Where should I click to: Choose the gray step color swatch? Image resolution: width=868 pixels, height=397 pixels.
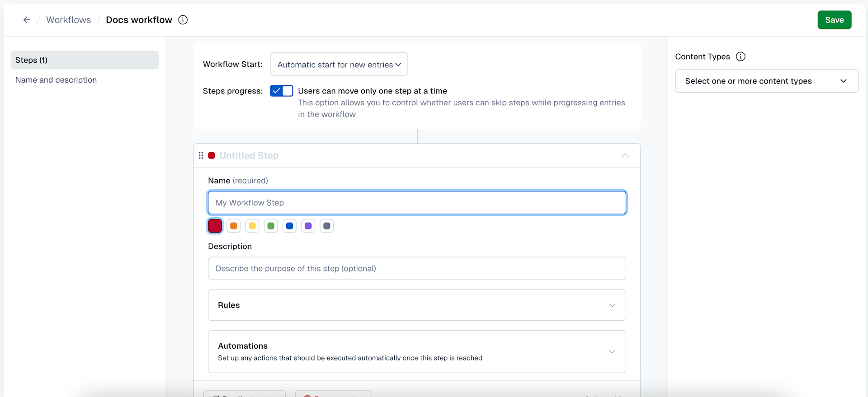point(327,226)
